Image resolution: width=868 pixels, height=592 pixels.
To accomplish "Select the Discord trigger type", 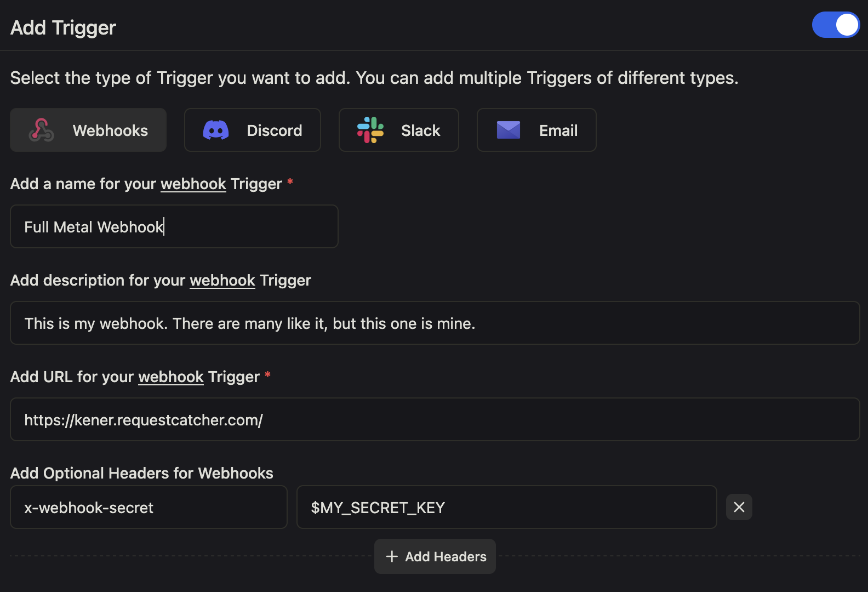I will click(x=253, y=130).
